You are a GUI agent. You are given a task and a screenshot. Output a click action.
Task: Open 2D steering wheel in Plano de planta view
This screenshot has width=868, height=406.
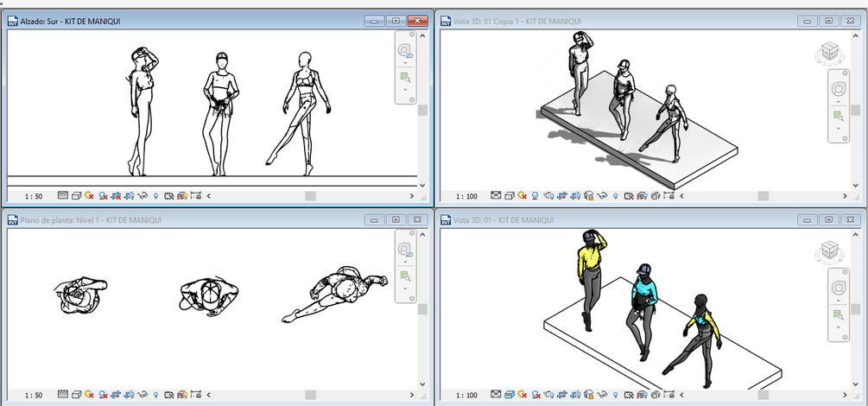405,250
